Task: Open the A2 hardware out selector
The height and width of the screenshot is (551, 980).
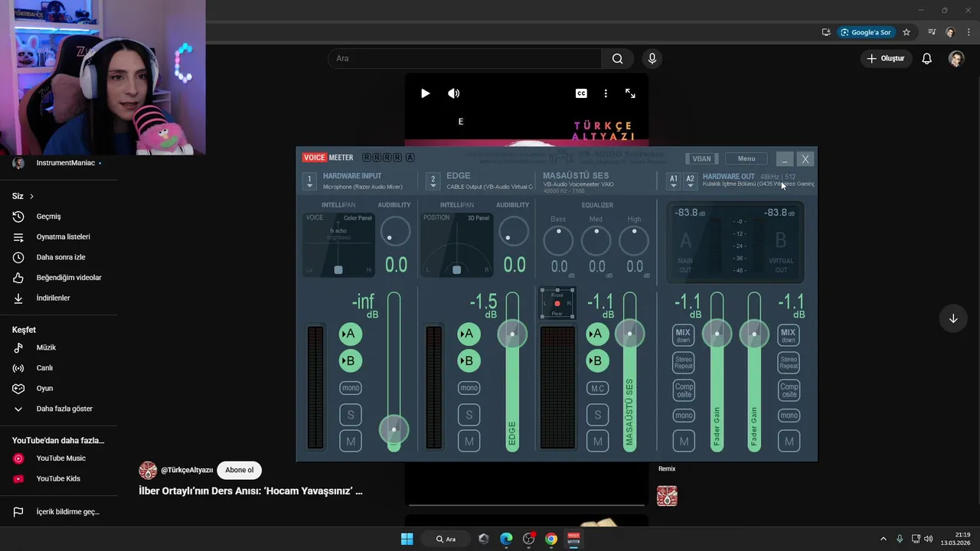Action: click(690, 181)
